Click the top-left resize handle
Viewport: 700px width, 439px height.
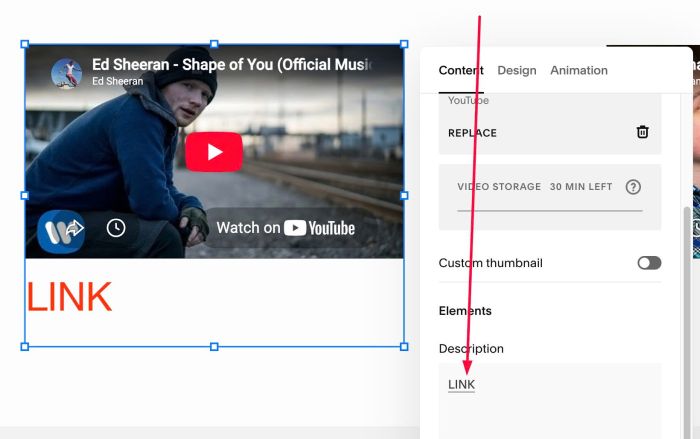[x=25, y=44]
